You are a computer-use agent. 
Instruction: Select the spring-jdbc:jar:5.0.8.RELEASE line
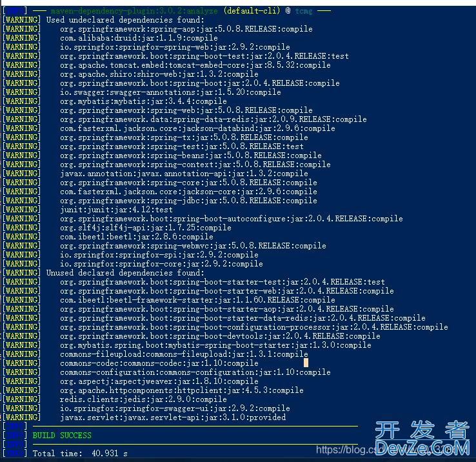188,201
